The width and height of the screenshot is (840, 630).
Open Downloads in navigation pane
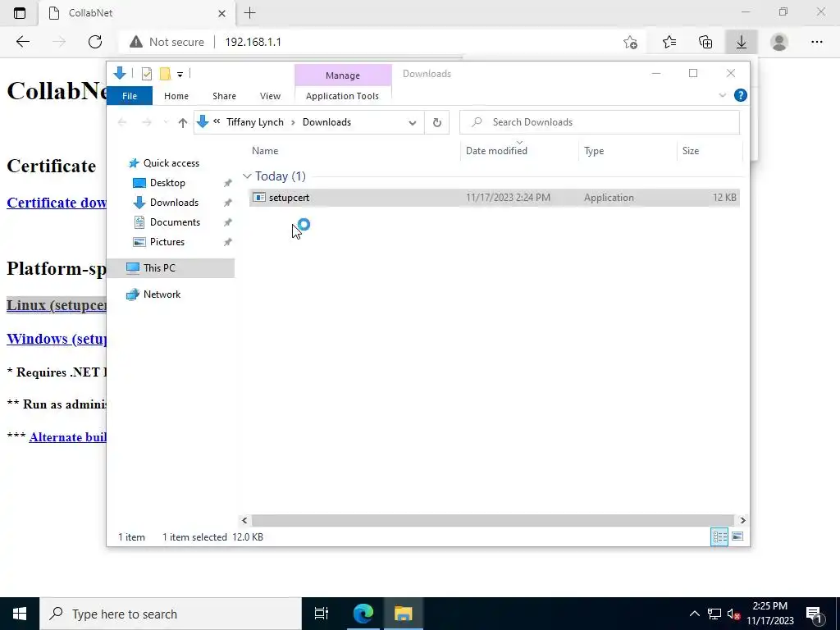[174, 203]
